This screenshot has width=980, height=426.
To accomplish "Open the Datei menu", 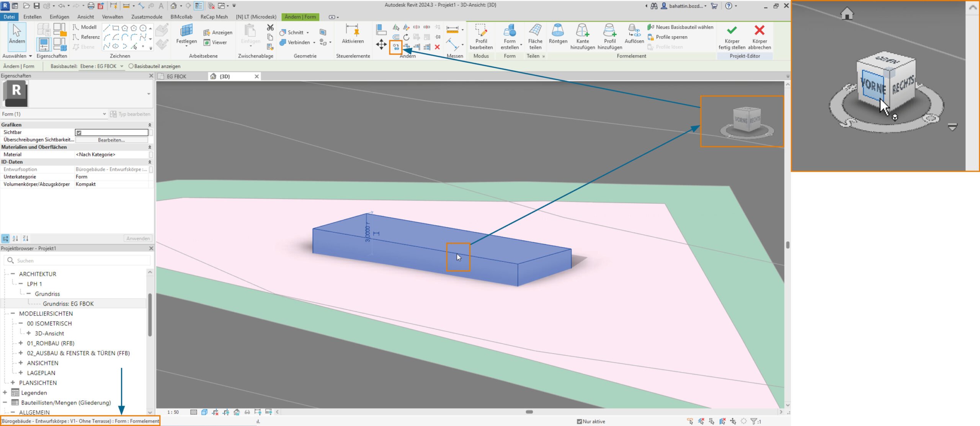I will pyautogui.click(x=9, y=17).
